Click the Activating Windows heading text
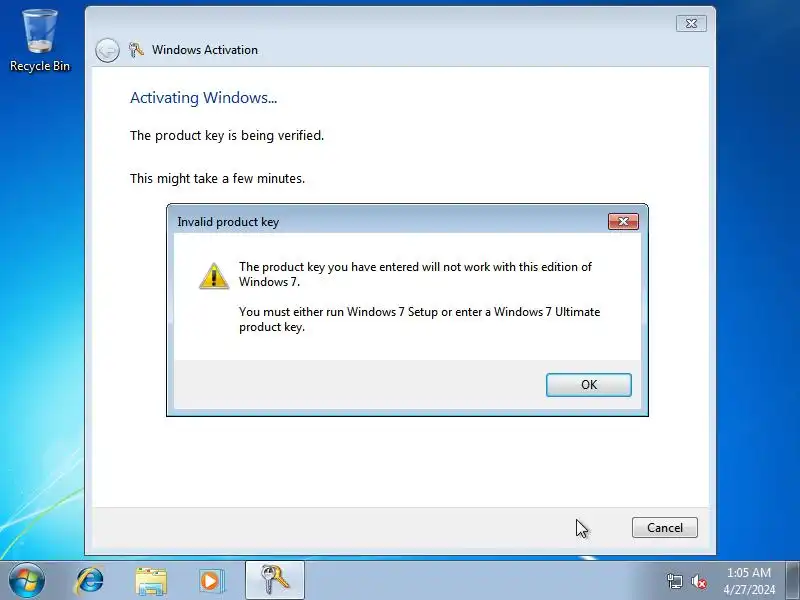 (203, 97)
